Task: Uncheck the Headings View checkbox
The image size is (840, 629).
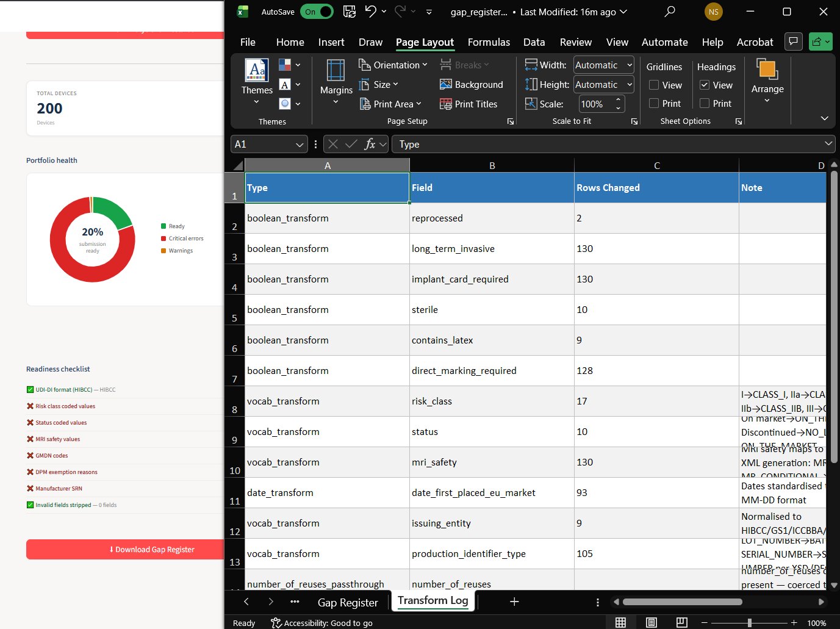Action: point(705,85)
